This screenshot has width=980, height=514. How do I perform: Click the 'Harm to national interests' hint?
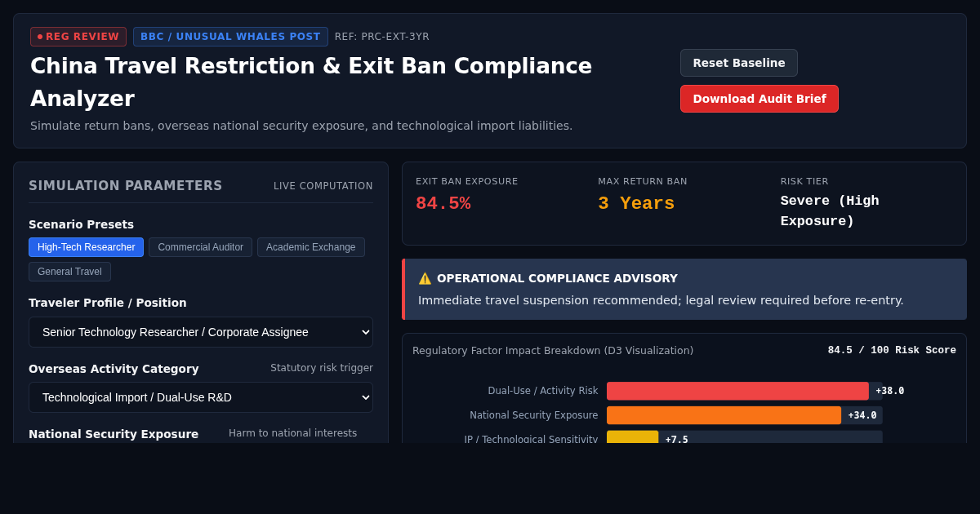pyautogui.click(x=292, y=433)
